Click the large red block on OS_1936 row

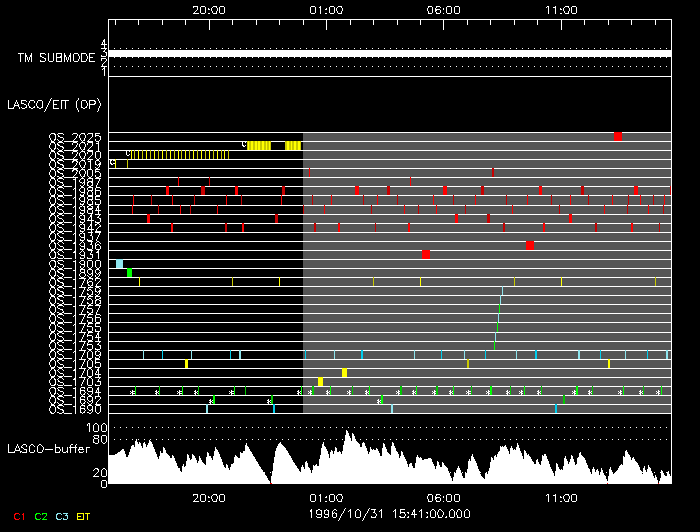(529, 245)
